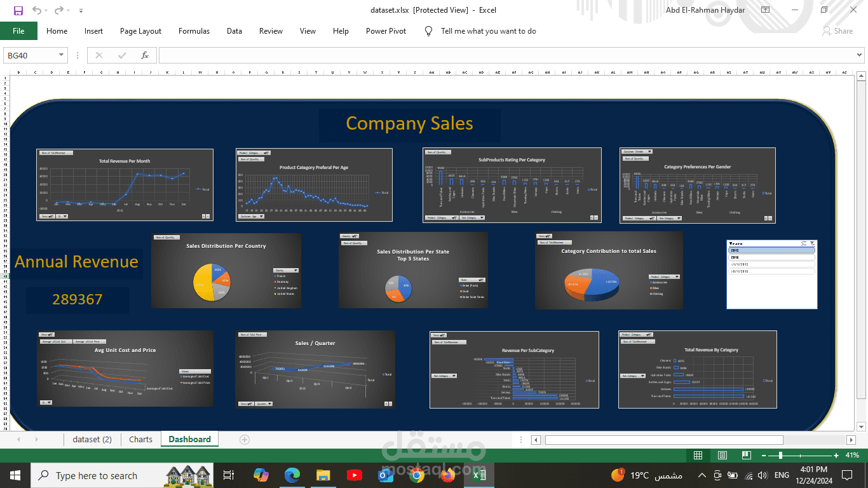The width and height of the screenshot is (868, 488).
Task: Click inside the formula bar
Action: (x=505, y=55)
